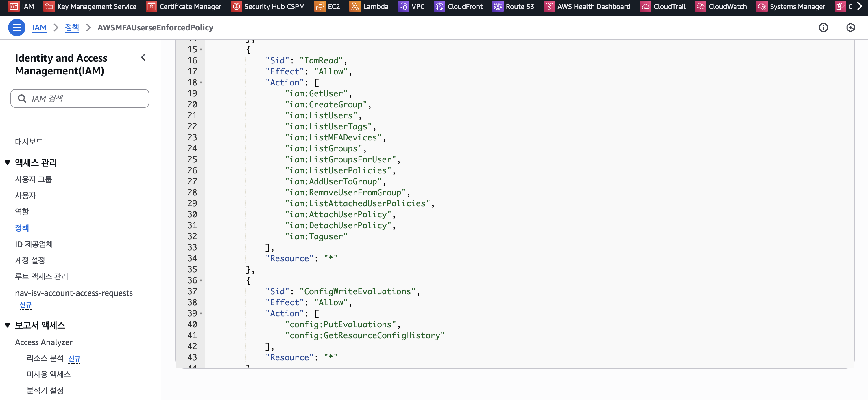Click the IAM 검색 search field
Viewport: 868px width, 400px height.
80,98
